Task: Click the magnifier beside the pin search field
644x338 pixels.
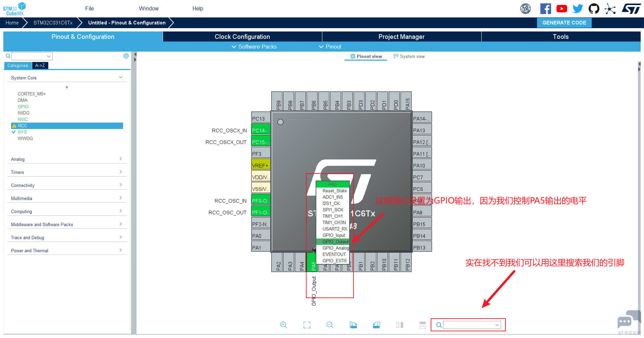Action: (x=439, y=325)
